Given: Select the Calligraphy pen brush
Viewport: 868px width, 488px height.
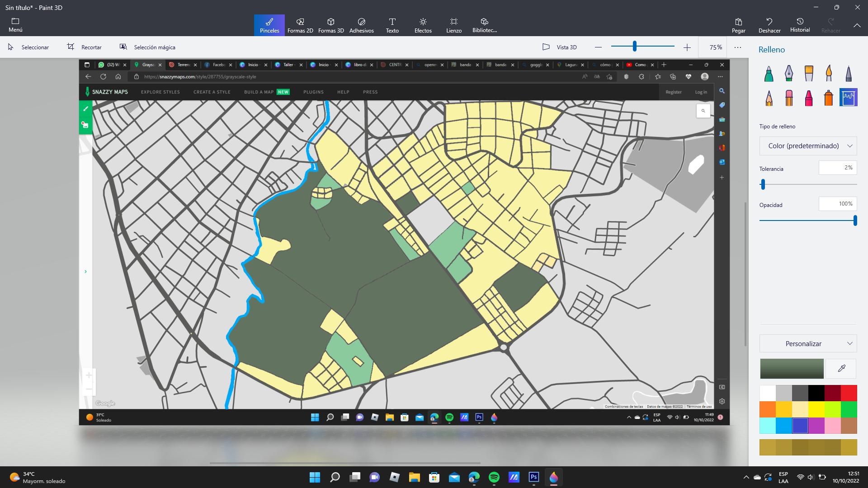Looking at the screenshot, I should pos(788,73).
